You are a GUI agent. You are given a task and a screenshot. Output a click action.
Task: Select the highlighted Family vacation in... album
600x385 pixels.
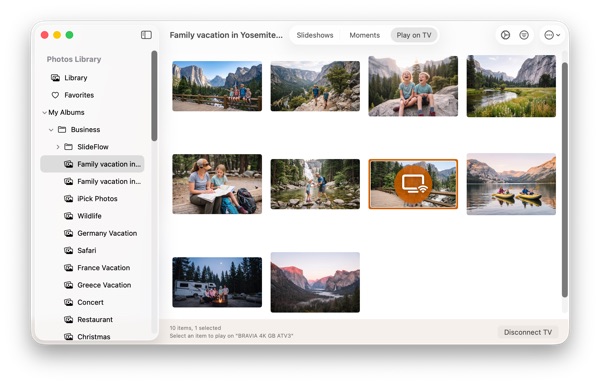[x=92, y=164]
